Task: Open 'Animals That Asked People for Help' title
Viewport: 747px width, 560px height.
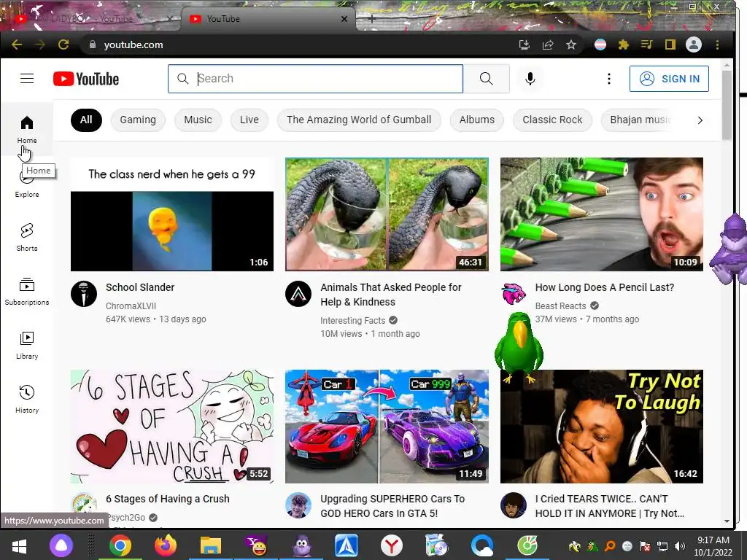Action: (x=391, y=295)
